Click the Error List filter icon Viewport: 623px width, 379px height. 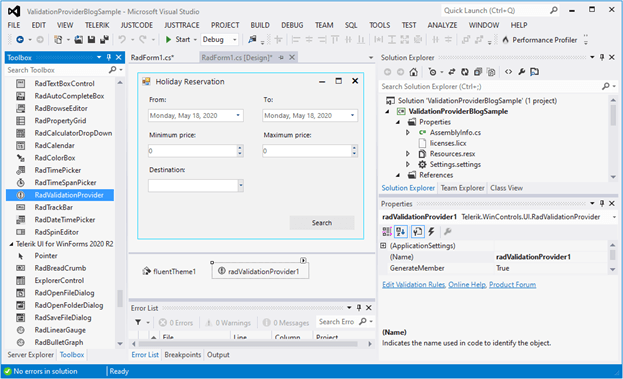click(138, 322)
